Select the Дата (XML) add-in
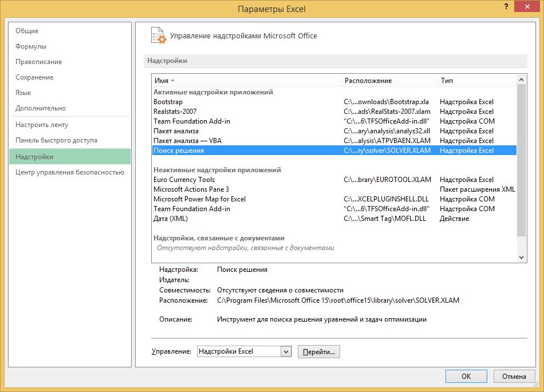This screenshot has width=544, height=392. 334,219
